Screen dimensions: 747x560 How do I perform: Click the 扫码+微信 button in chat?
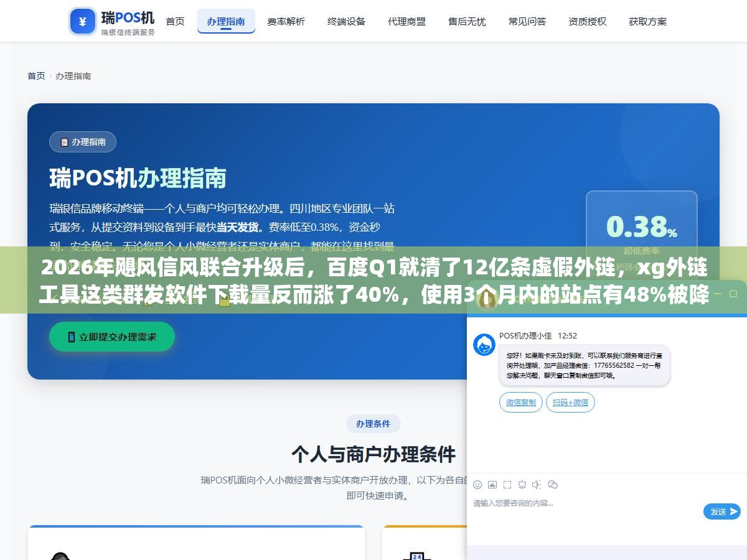pos(571,403)
